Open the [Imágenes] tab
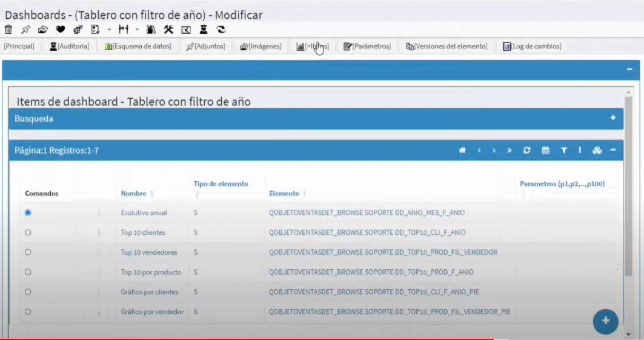Screen dimensions: 644x340 (261, 47)
